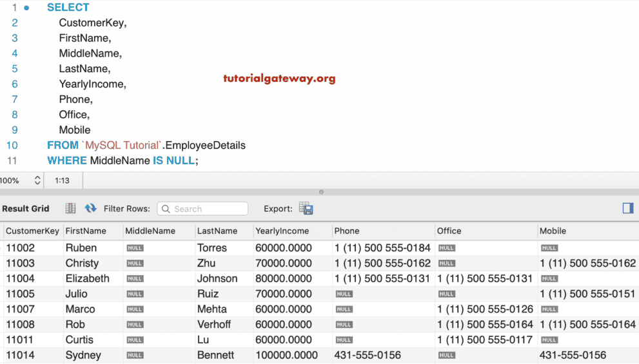
Task: Click the result grid form editor icon
Action: click(70, 209)
